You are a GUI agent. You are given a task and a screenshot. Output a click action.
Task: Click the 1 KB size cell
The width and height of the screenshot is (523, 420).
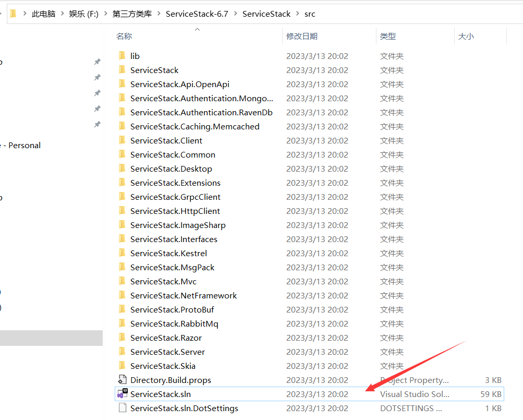[x=493, y=408]
